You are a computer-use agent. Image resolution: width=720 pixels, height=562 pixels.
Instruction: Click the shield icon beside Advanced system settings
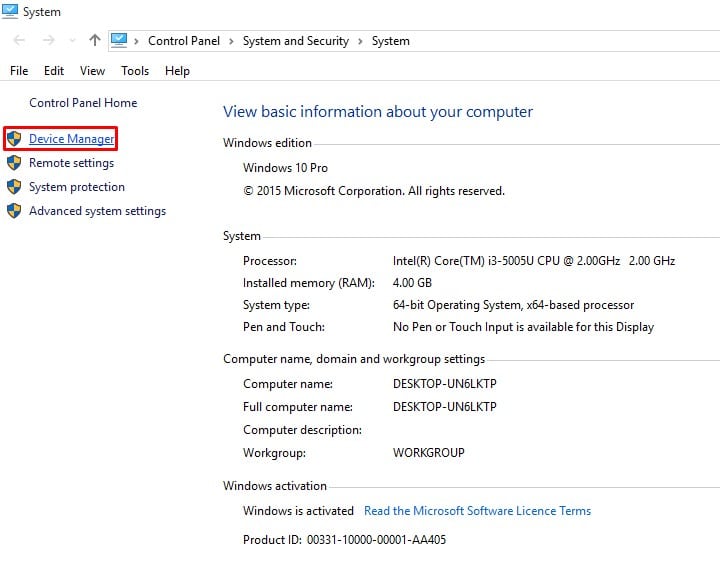[x=14, y=211]
